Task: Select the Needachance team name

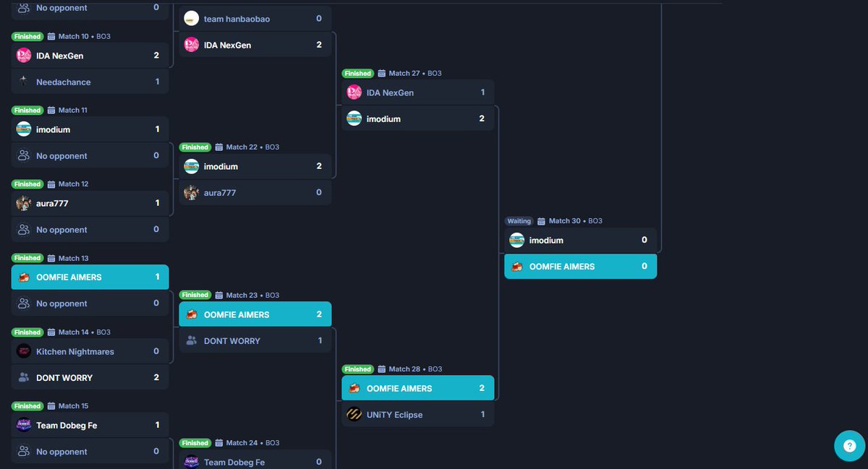Action: pos(62,82)
